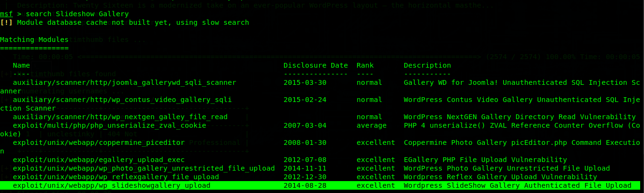Select auxiliary/scanner/http/wp_contus_video_gallery_sqli module name
Viewport: 644px width, 193px height.
122,100
